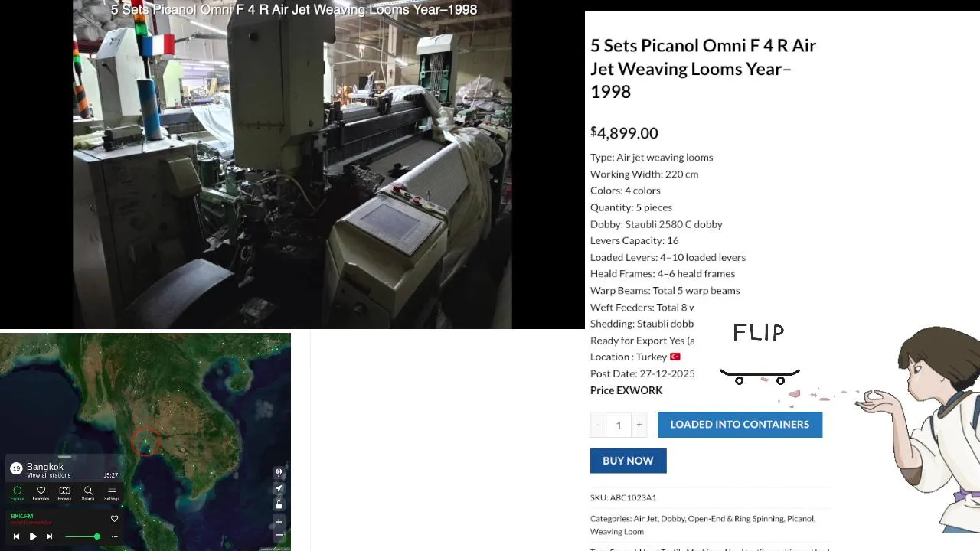
Task: Open the Picanol category link
Action: click(x=800, y=518)
